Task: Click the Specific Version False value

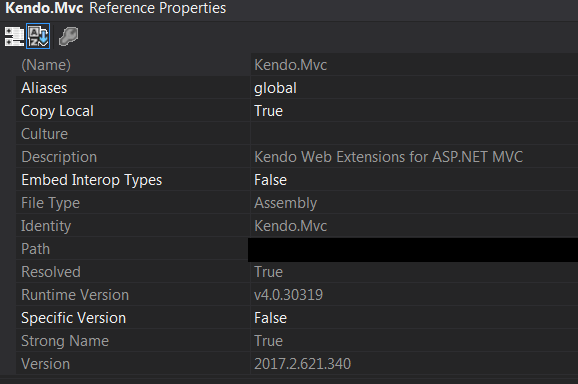Action: pos(270,318)
